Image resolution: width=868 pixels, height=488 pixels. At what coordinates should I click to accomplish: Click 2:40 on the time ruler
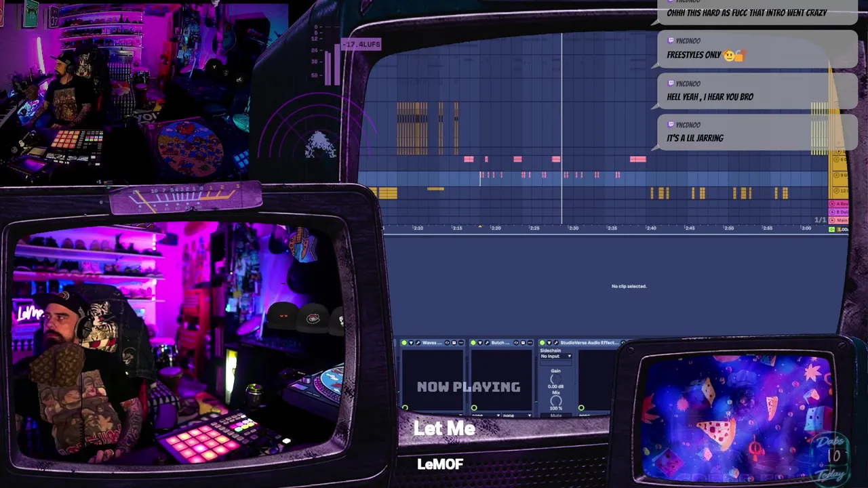652,228
